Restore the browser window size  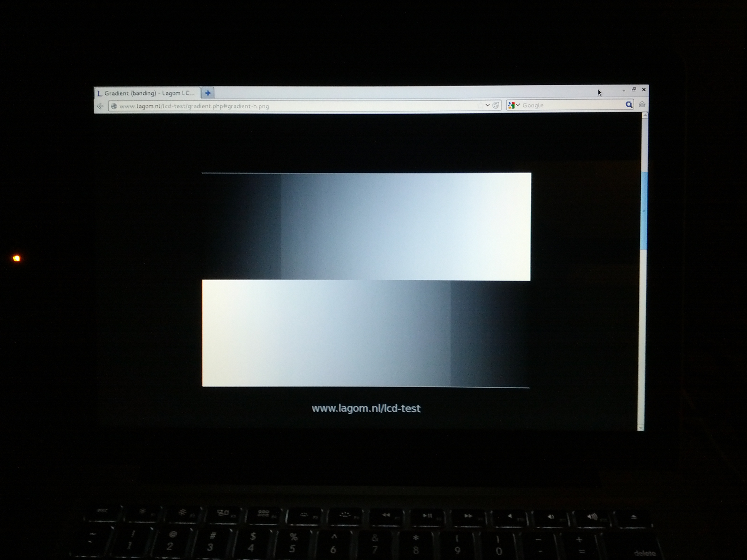[x=634, y=90]
